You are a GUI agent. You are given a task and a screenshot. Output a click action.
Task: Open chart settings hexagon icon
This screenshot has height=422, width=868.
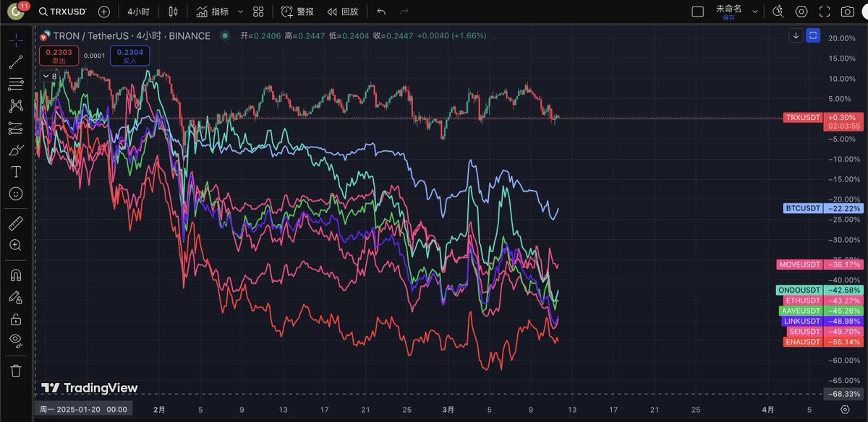801,12
